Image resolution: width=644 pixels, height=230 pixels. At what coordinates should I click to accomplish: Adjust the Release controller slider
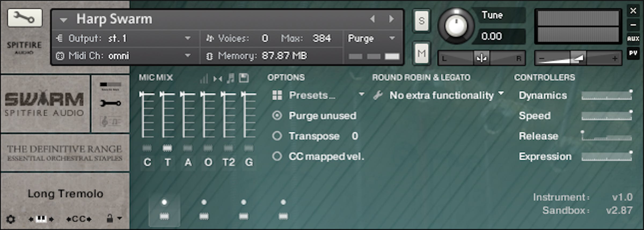click(607, 136)
